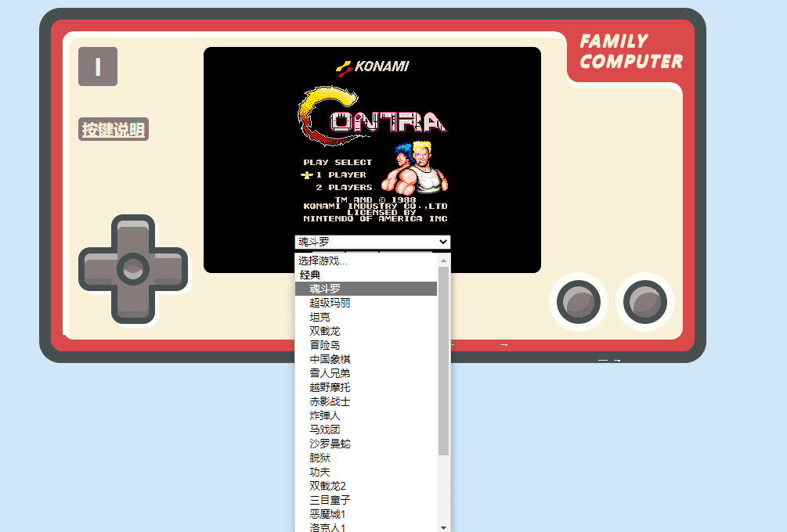
Task: Open the 按键说明 key instructions button
Action: pyautogui.click(x=114, y=129)
